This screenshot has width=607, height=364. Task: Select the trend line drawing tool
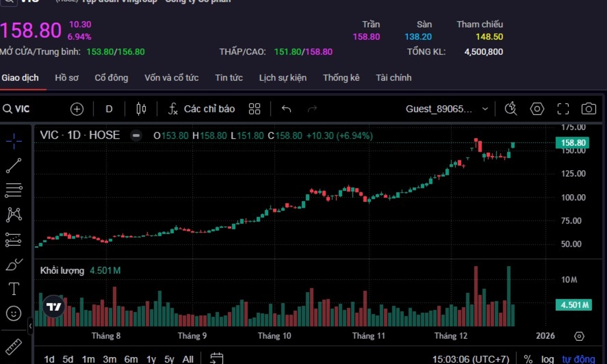(14, 166)
